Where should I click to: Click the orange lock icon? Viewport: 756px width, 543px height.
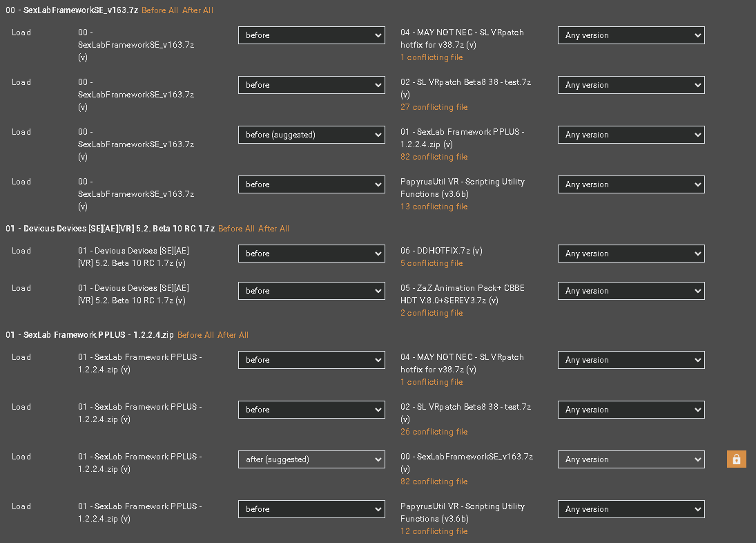(x=736, y=459)
